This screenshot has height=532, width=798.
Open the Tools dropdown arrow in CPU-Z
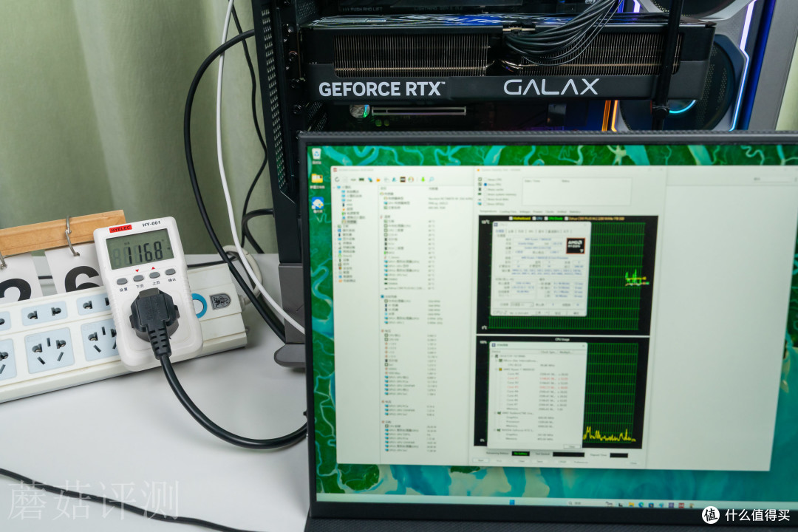point(547,313)
